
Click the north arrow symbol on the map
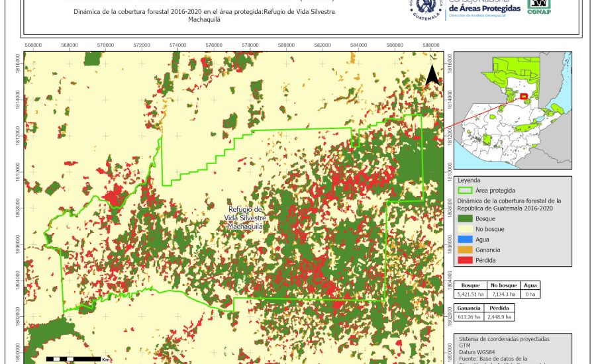[x=432, y=71]
